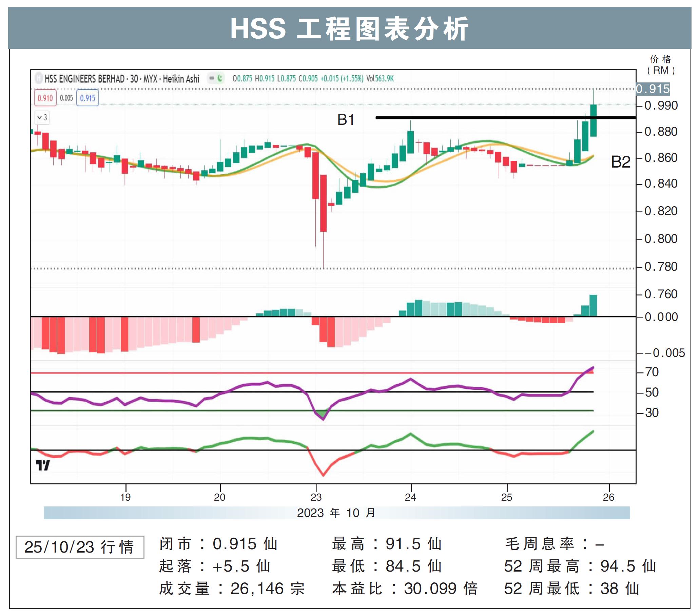Click the 52 周最高：94.5 仙 text
The width and height of the screenshot is (699, 616).
580,566
